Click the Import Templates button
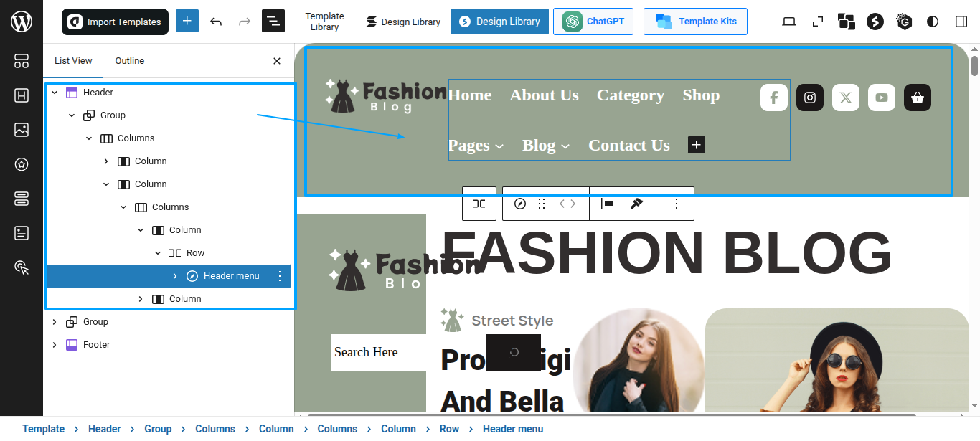Screen dimensions: 980x441 click(x=115, y=22)
